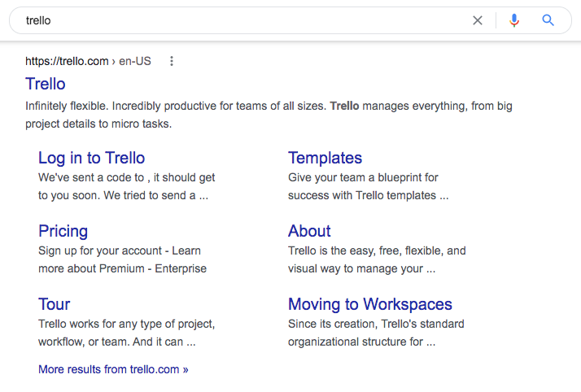Click the https://trello.com URL text
Screen dimensions: 581x392
pyautogui.click(x=67, y=61)
